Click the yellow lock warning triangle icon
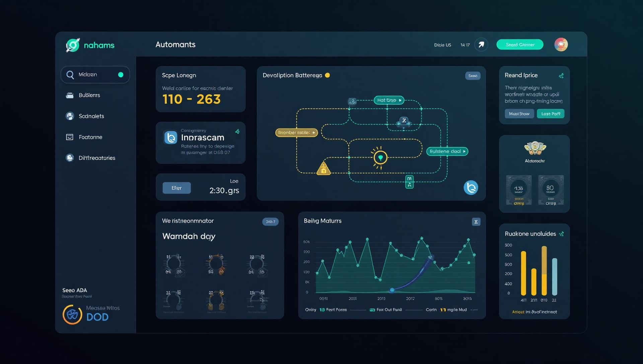 (324, 169)
